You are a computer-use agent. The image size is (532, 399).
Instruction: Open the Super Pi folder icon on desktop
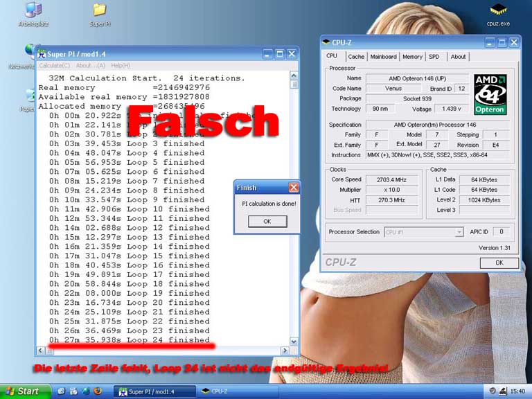pyautogui.click(x=100, y=15)
